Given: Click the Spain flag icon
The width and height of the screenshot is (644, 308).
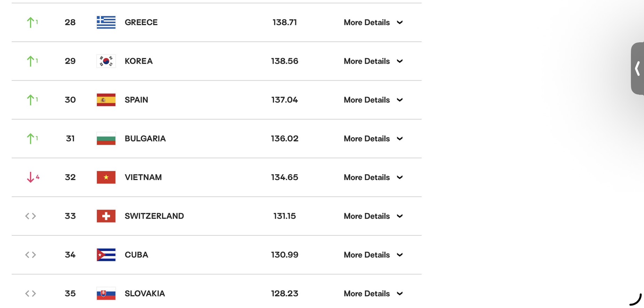Looking at the screenshot, I should click(x=106, y=100).
